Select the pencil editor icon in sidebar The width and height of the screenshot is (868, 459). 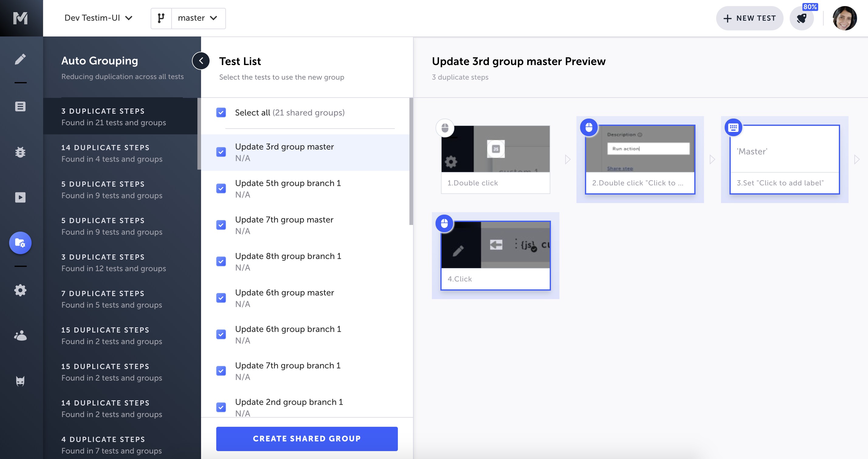coord(21,59)
